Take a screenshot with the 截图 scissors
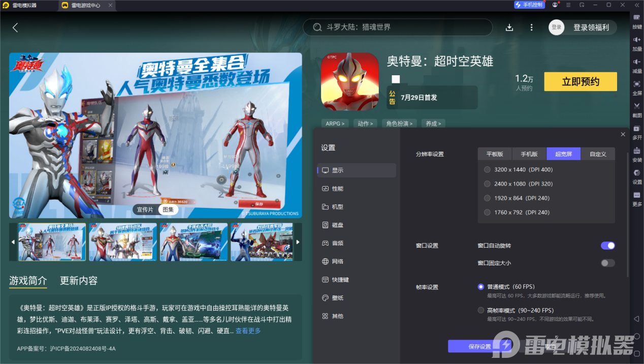Viewport: 644px width, 364px height. tap(637, 109)
